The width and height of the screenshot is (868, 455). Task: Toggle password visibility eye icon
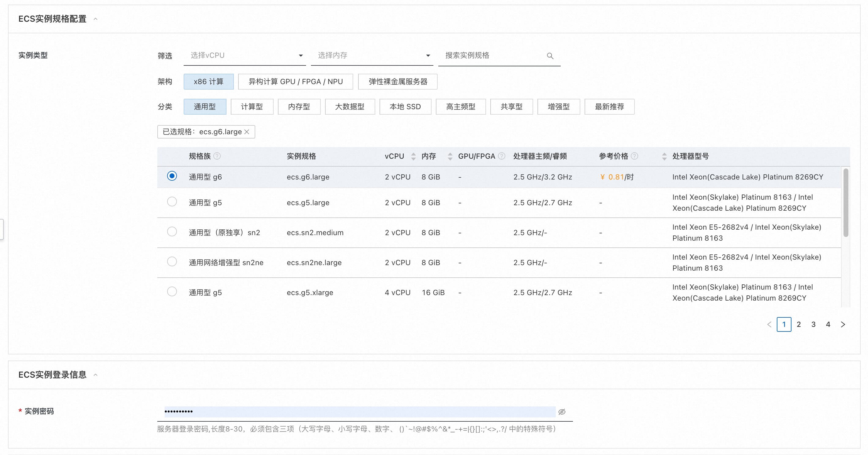click(562, 412)
